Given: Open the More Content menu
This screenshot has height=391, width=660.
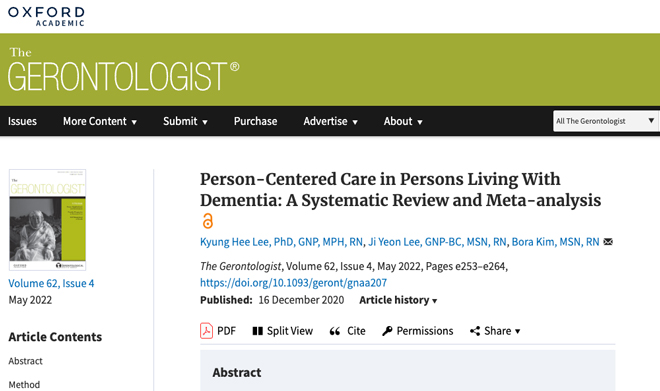Looking at the screenshot, I should (x=100, y=121).
